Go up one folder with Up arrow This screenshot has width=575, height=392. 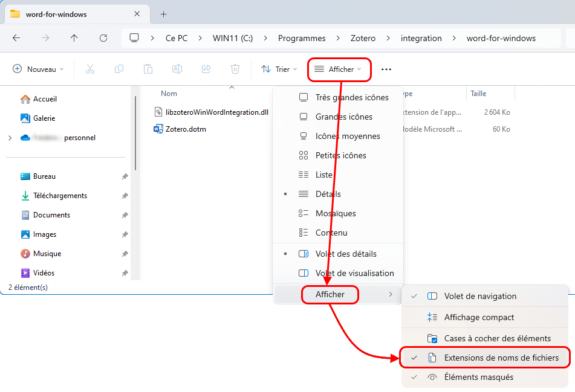pos(74,38)
